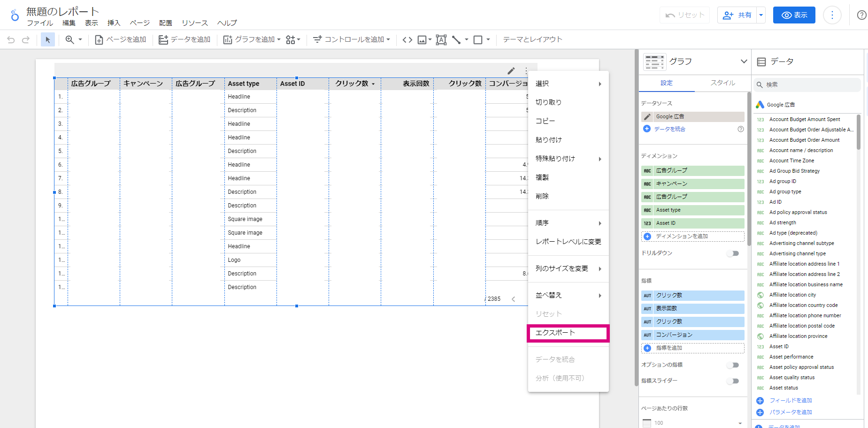The image size is (868, 428).
Task: Toggle the 指標スライダー switch
Action: tap(733, 381)
